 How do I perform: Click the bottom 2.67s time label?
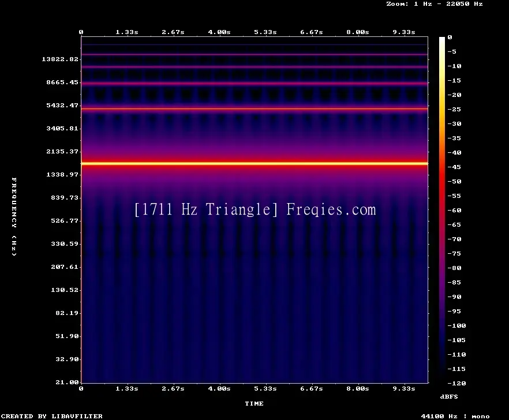point(173,388)
